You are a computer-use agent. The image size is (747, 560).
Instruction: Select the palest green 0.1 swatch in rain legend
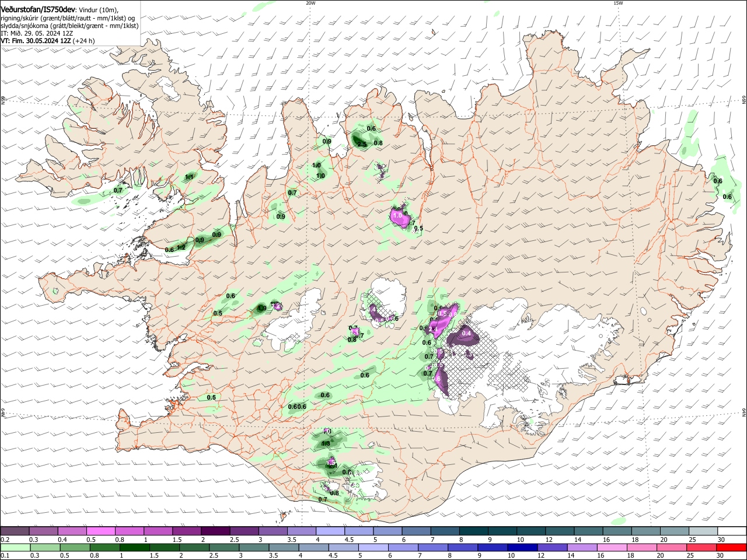click(15, 548)
